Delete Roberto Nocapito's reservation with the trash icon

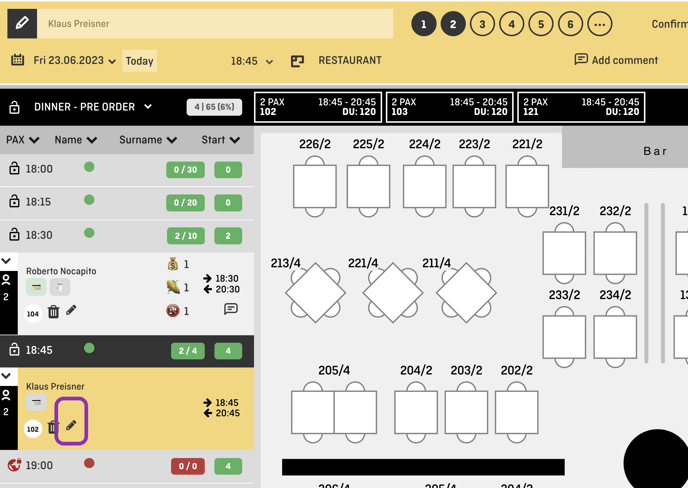54,312
